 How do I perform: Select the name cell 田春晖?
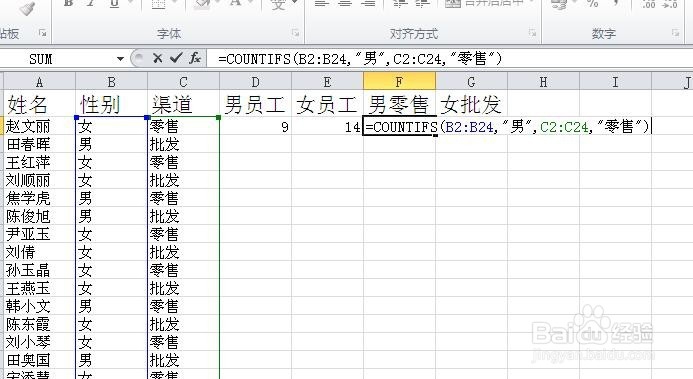pyautogui.click(x=39, y=144)
